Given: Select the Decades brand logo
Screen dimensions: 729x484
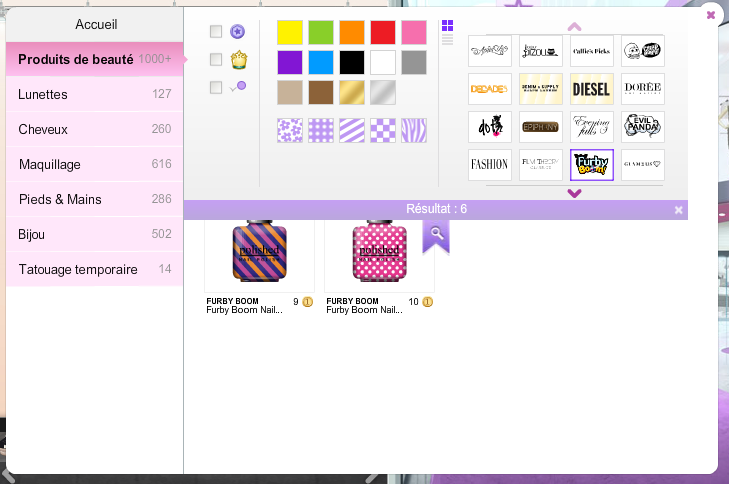Looking at the screenshot, I should pos(490,89).
